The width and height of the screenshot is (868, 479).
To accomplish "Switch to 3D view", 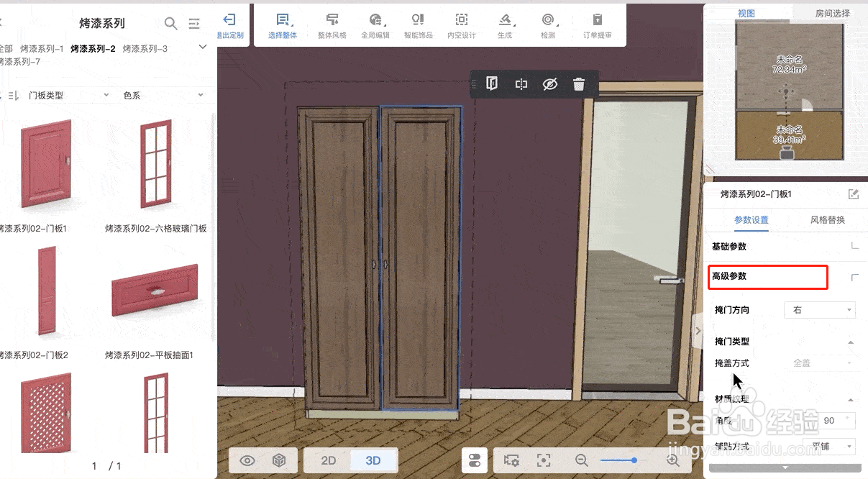I will pyautogui.click(x=373, y=461).
